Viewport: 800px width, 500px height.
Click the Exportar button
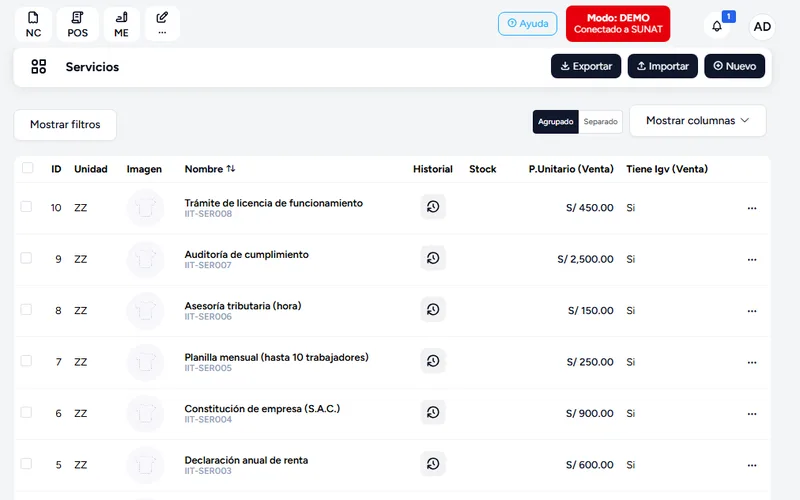(x=586, y=66)
